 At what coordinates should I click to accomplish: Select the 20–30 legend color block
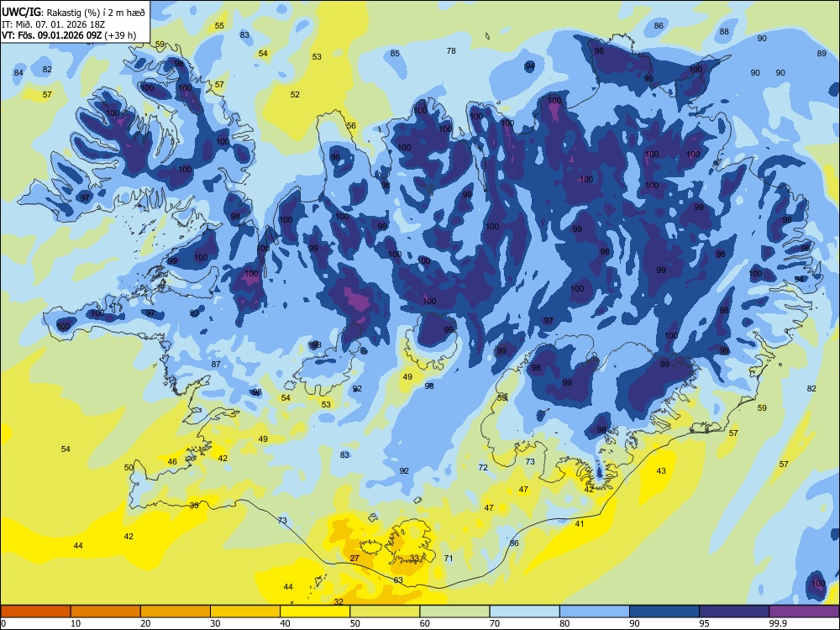click(x=176, y=612)
